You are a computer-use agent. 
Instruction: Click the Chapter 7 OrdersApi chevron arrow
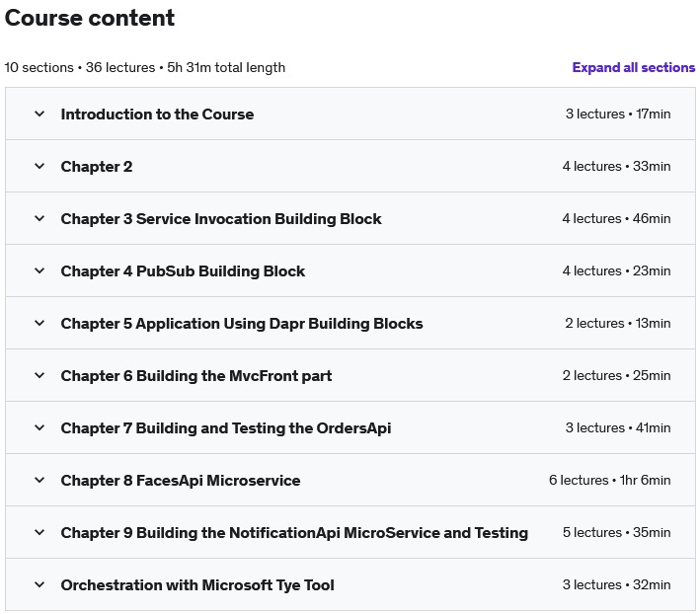coord(39,427)
